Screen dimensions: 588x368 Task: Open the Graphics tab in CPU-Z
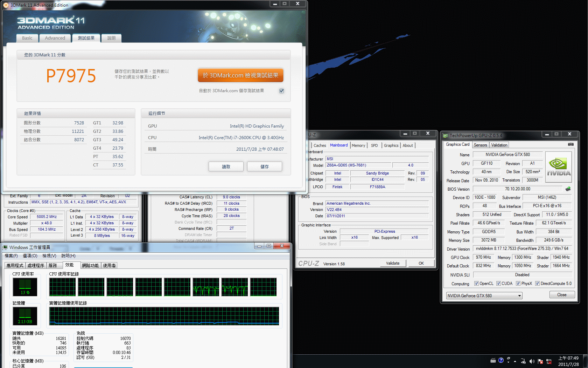(x=391, y=145)
